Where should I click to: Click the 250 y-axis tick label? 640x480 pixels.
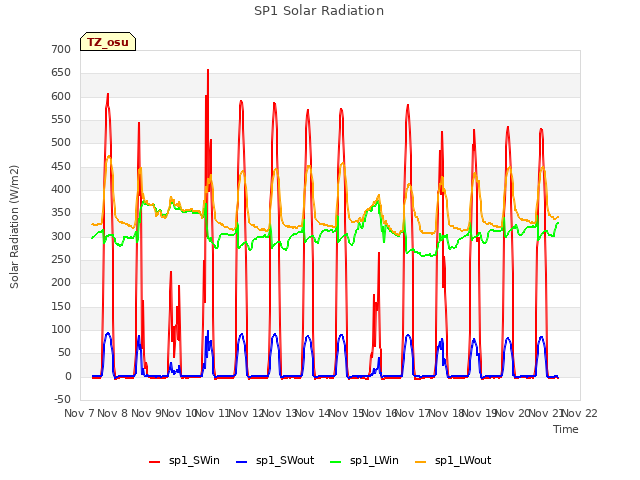[x=61, y=260]
